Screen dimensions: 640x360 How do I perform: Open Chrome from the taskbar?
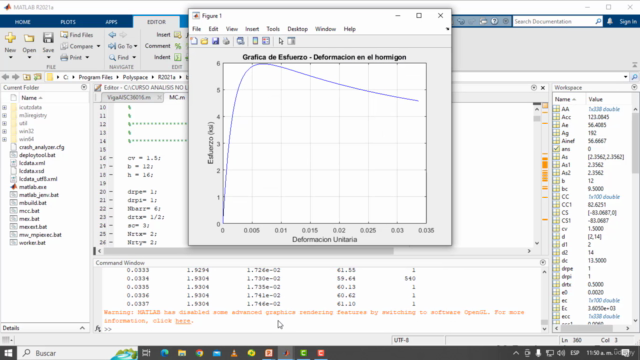(x=199, y=353)
